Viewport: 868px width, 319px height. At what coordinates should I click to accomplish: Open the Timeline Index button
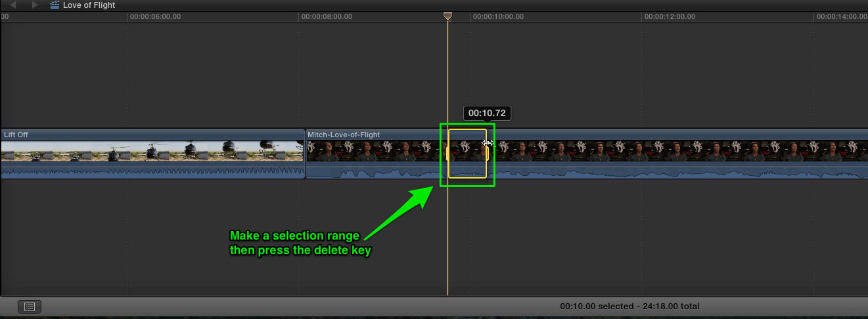pyautogui.click(x=30, y=306)
